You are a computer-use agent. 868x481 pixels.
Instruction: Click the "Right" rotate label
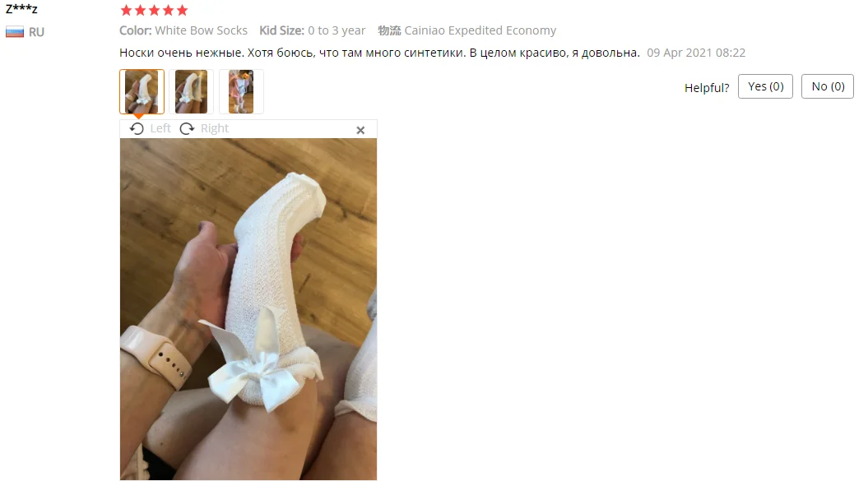(215, 128)
